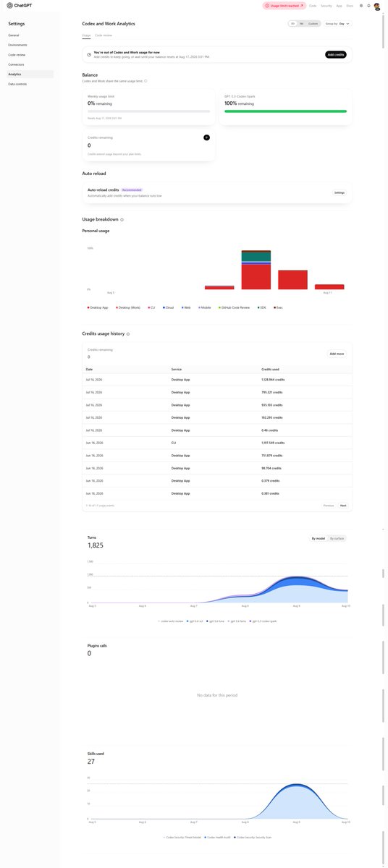Click the Credits used column header
Screen dimensions: 388x868
[x=270, y=369]
